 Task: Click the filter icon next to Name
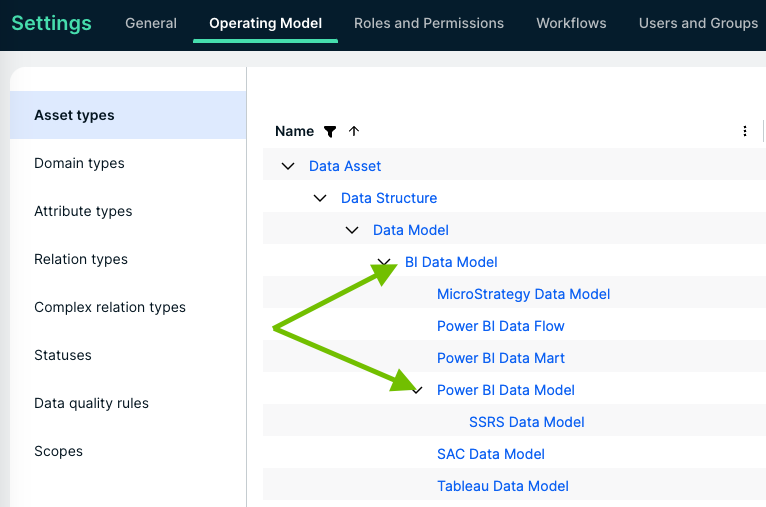330,131
